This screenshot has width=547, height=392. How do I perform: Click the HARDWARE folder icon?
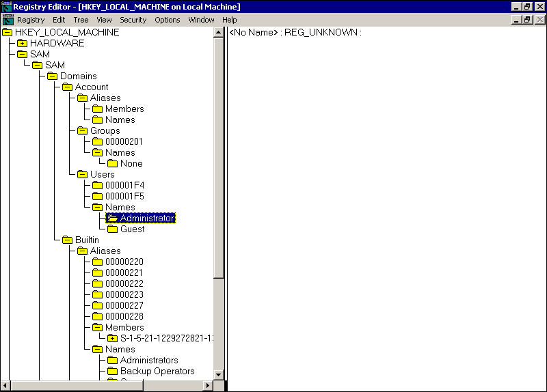[x=23, y=43]
